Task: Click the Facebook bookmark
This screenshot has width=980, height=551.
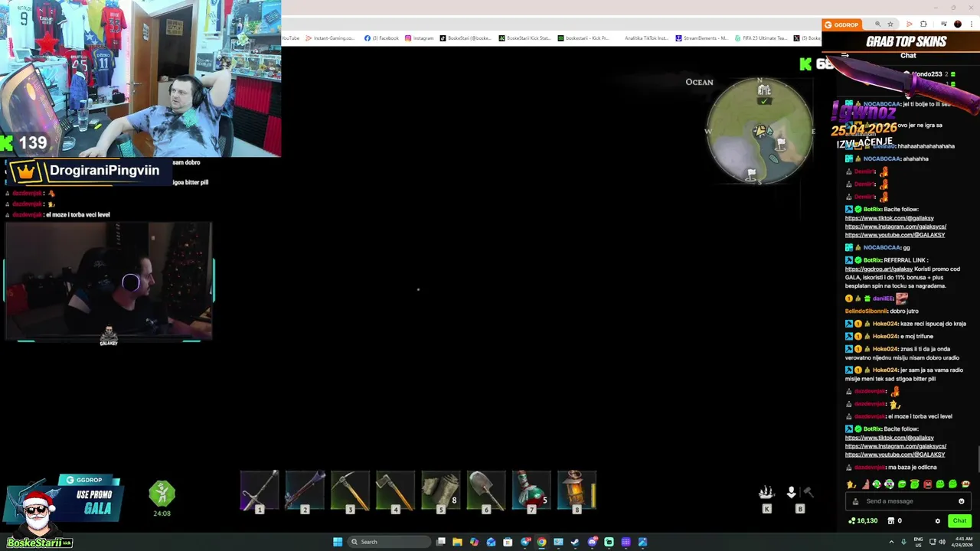Action: (x=381, y=38)
